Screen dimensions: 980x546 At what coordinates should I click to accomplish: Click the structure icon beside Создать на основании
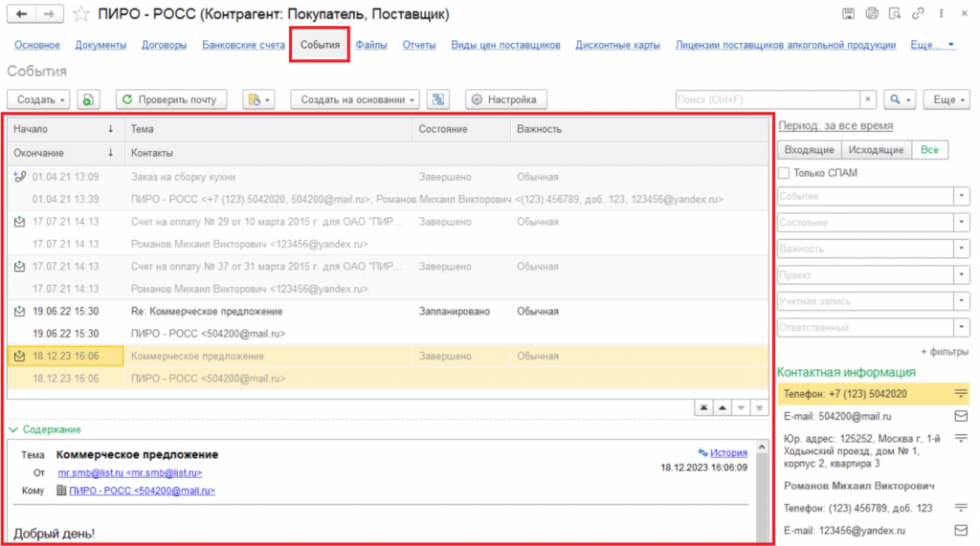(438, 99)
